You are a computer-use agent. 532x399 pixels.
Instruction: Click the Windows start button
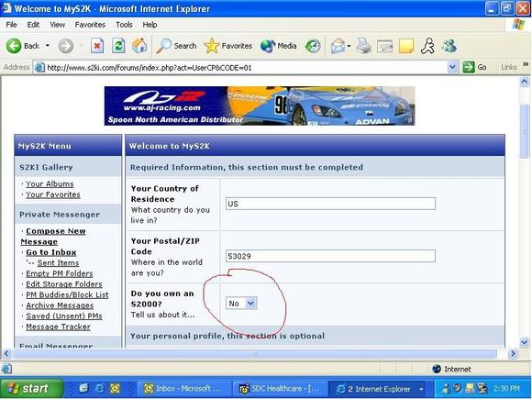[x=31, y=388]
